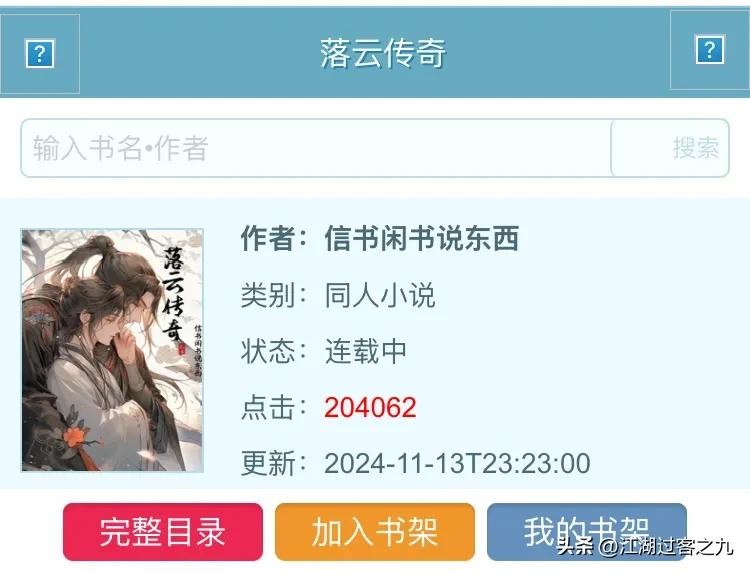Image resolution: width=750 pixels, height=573 pixels.
Task: Click the 点击 label
Action: (268, 408)
